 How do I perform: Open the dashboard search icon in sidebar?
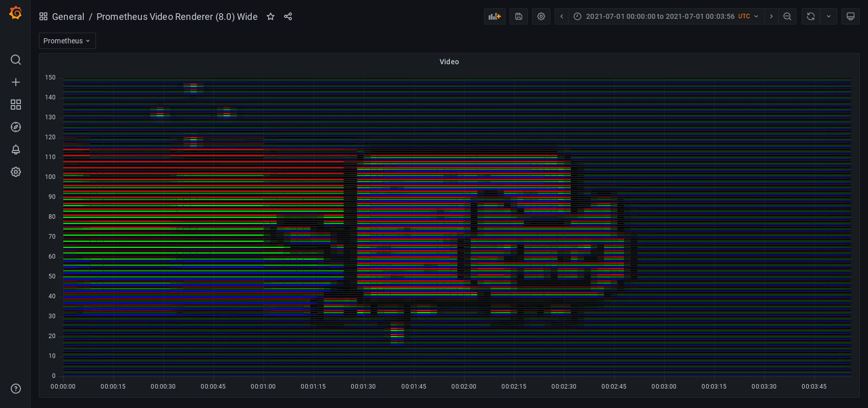pyautogui.click(x=16, y=60)
